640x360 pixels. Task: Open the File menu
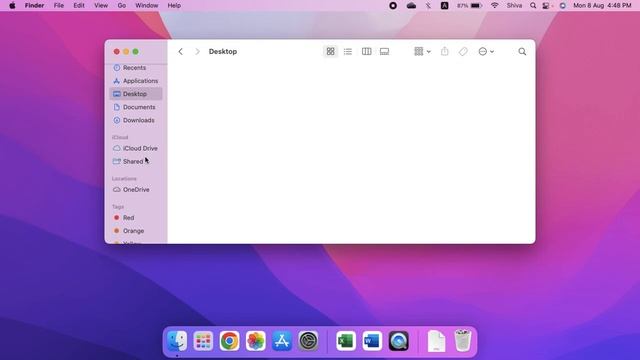click(59, 6)
